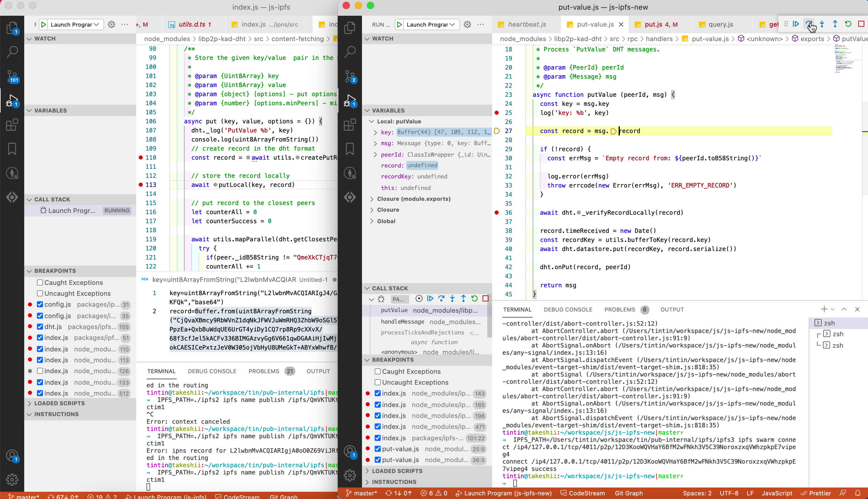Screen dimensions: 868x499
Task: Disable the put-value.js 25:5 breakpoint checkbox
Action: coord(378,449)
